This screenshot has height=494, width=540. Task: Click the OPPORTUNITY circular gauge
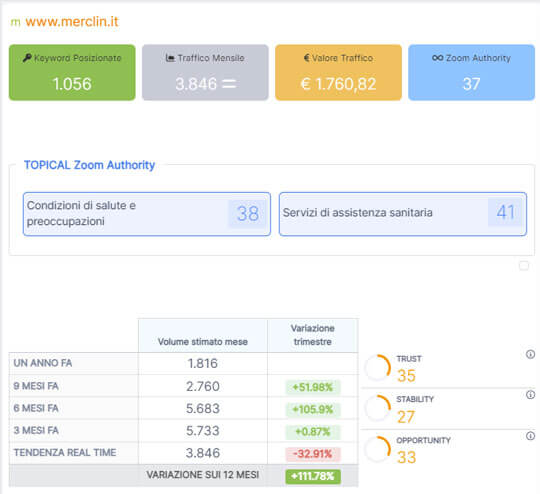(377, 449)
